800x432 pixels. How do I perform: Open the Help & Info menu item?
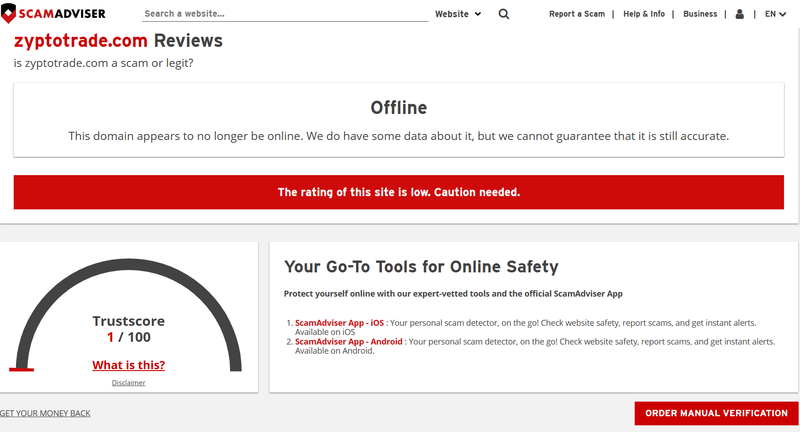pyautogui.click(x=644, y=14)
